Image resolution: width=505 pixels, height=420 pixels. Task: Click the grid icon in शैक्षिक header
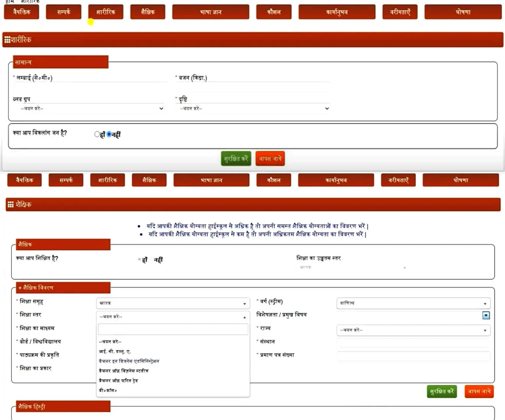[10, 204]
